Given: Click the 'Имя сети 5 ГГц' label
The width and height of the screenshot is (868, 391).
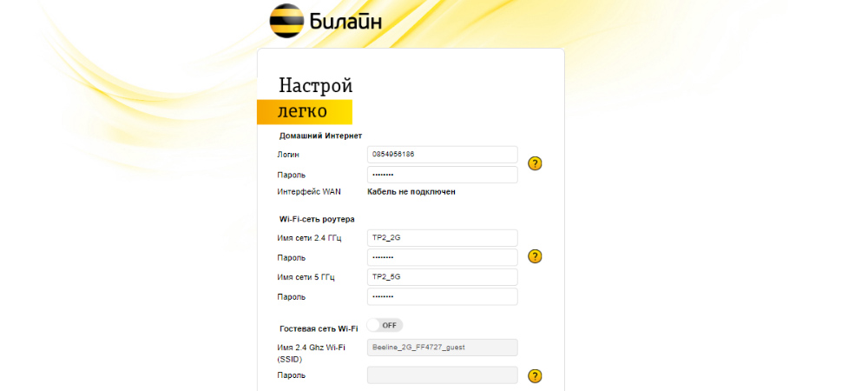Looking at the screenshot, I should pos(306,277).
